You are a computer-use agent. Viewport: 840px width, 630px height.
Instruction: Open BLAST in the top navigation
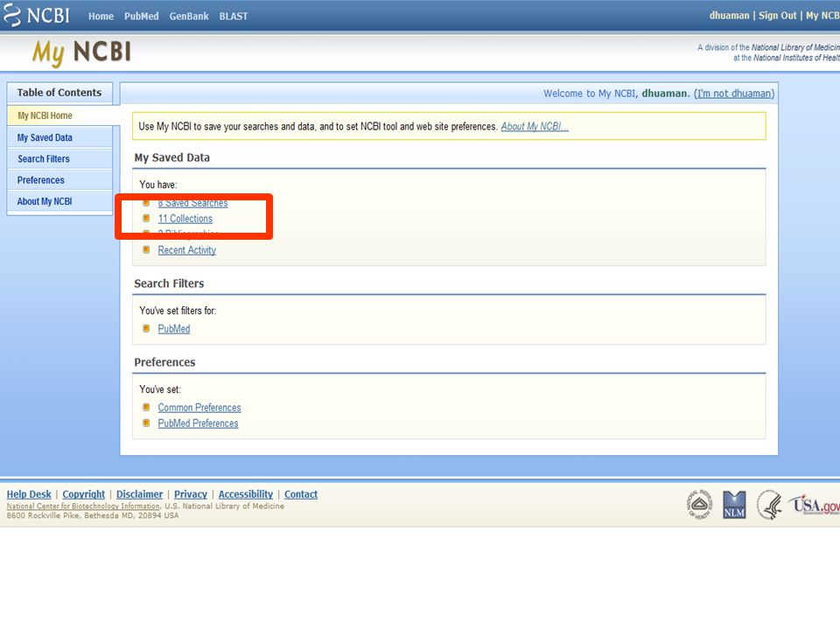(234, 16)
